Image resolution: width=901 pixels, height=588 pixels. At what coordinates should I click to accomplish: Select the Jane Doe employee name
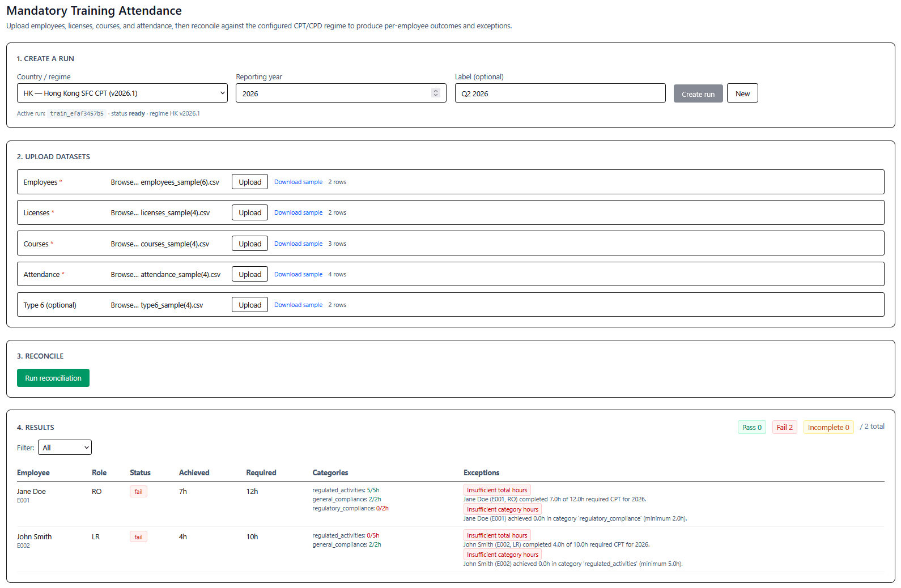[x=31, y=492]
